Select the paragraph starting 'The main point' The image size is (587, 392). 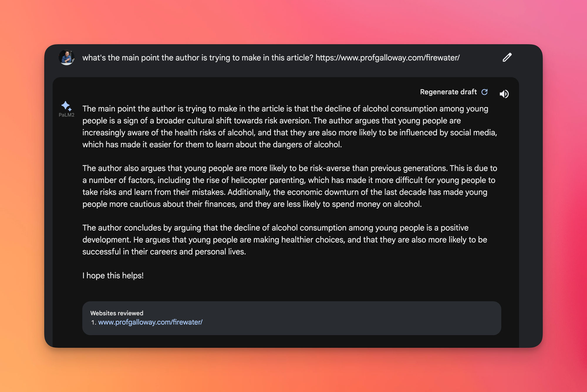[290, 126]
